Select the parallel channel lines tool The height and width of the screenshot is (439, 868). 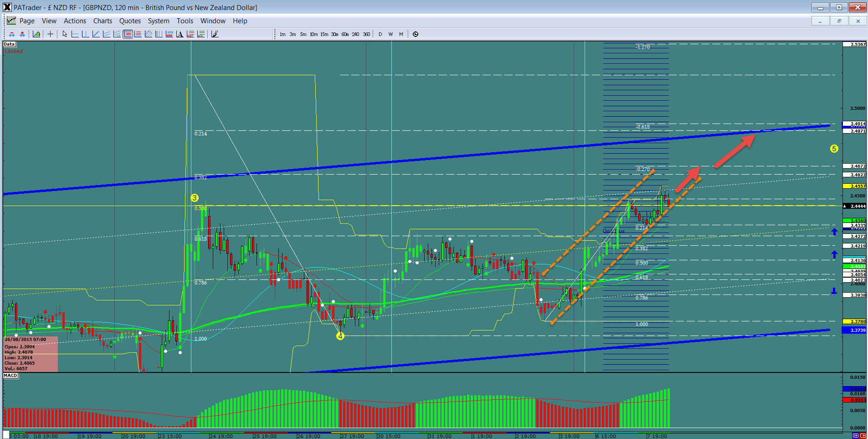107,34
